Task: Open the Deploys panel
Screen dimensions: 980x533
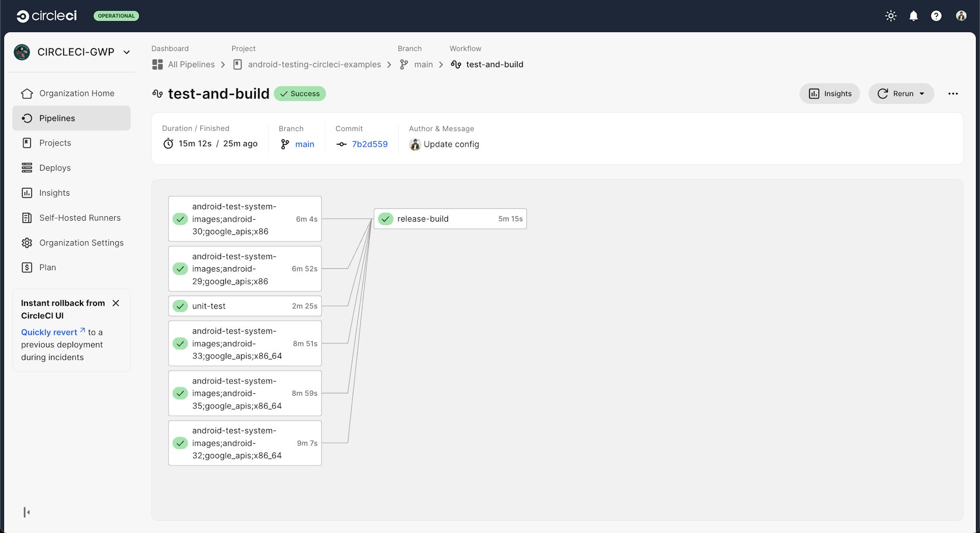Action: click(54, 168)
